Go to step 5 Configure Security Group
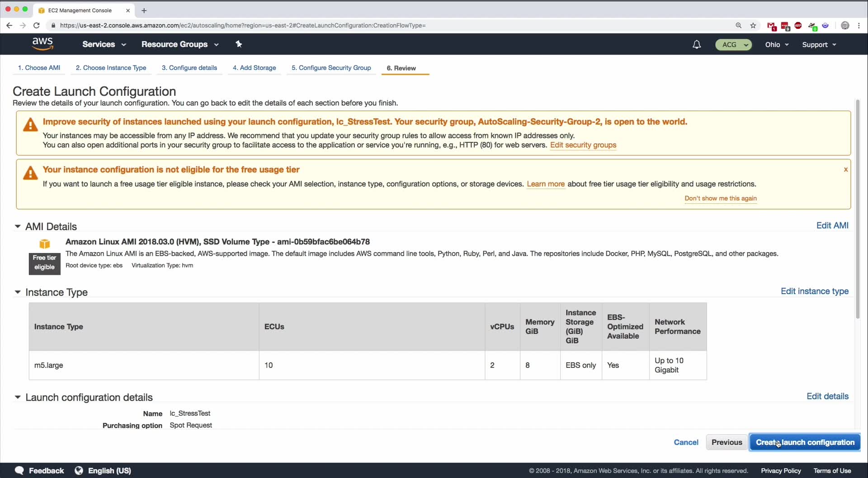This screenshot has width=868, height=478. point(331,68)
